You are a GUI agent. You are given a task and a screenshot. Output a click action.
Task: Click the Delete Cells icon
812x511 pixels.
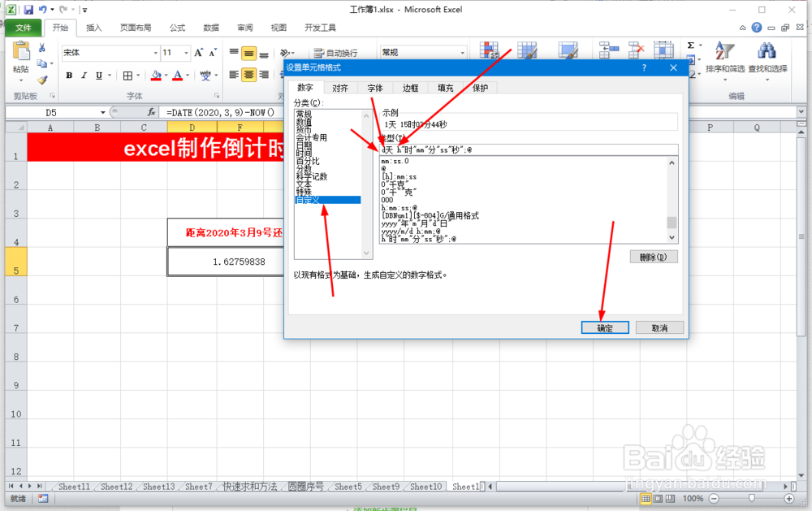pos(636,50)
